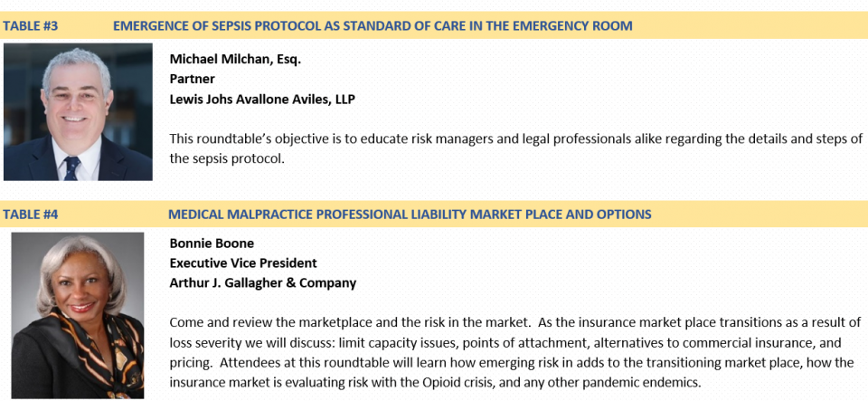Click the name Bonnie Boone

click(x=212, y=243)
